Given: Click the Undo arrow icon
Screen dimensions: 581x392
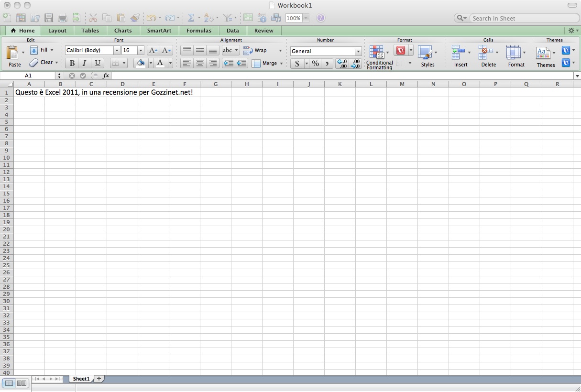Looking at the screenshot, I should coord(151,18).
